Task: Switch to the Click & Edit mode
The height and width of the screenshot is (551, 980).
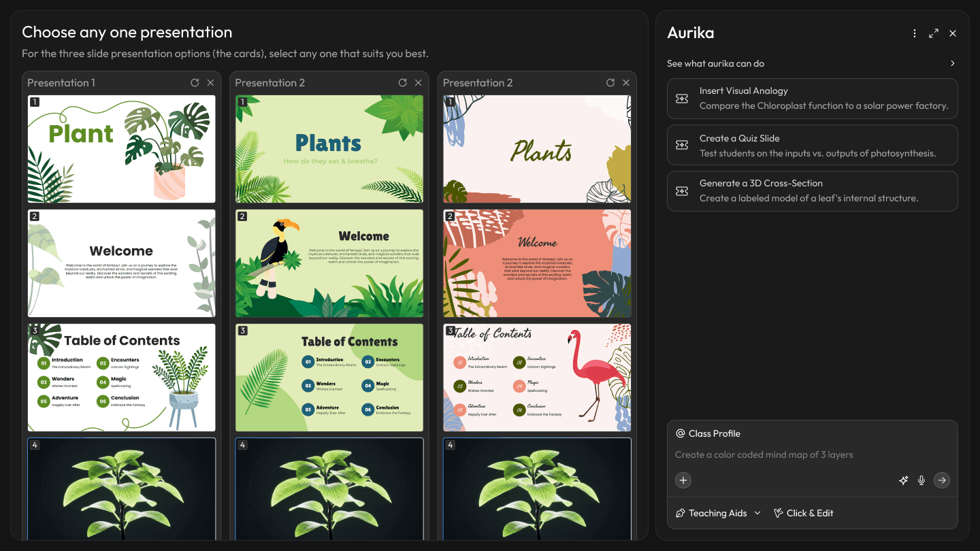Action: click(x=804, y=513)
